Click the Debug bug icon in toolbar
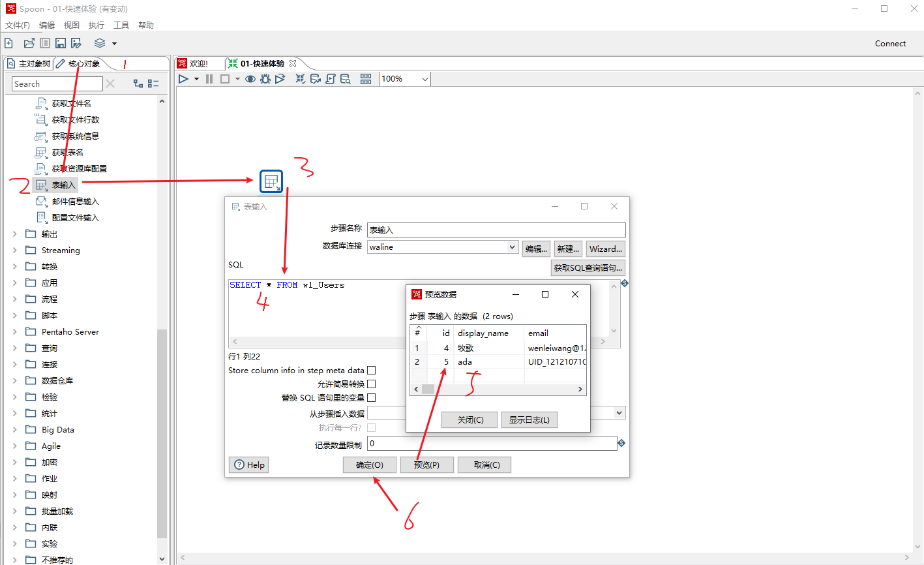The image size is (924, 565). [x=265, y=79]
